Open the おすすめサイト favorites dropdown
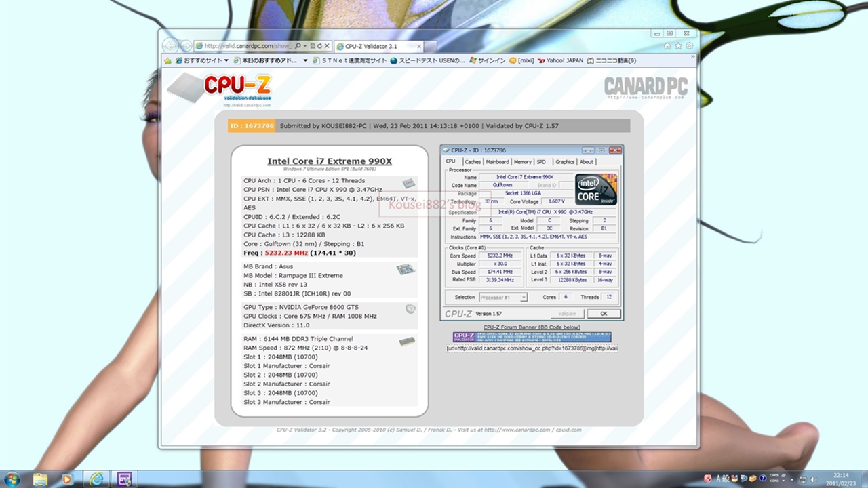This screenshot has height=488, width=868. pyautogui.click(x=201, y=60)
